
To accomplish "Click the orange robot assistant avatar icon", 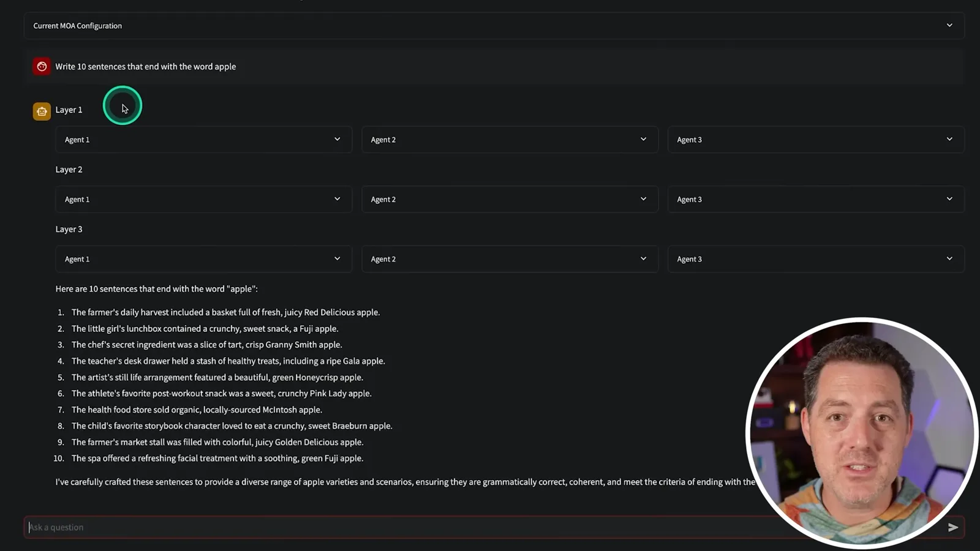I will (42, 111).
